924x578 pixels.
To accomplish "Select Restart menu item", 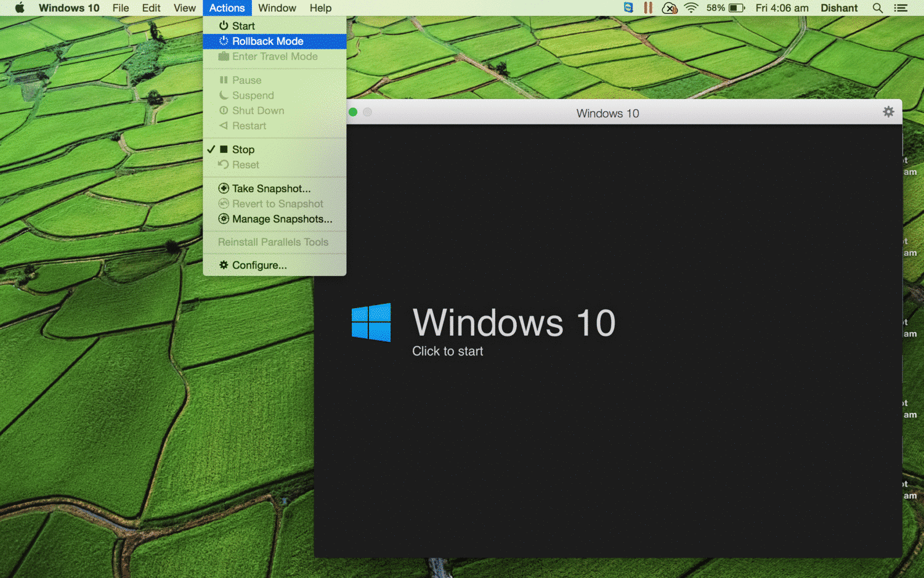I will 275,126.
